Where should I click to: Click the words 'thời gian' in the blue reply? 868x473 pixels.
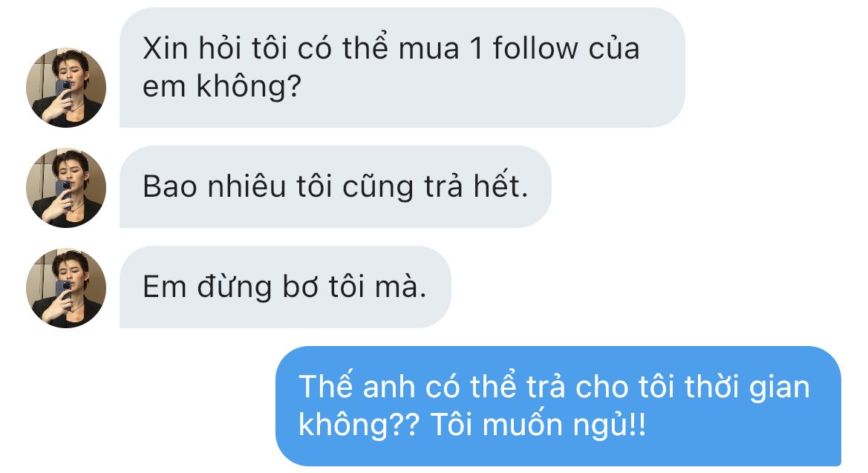747,387
